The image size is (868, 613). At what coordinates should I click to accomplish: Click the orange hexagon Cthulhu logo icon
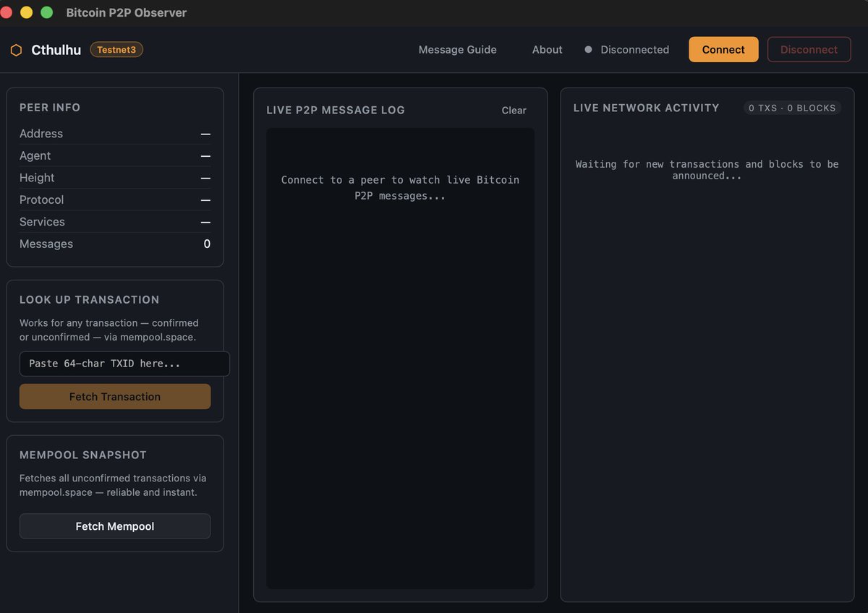click(x=16, y=50)
